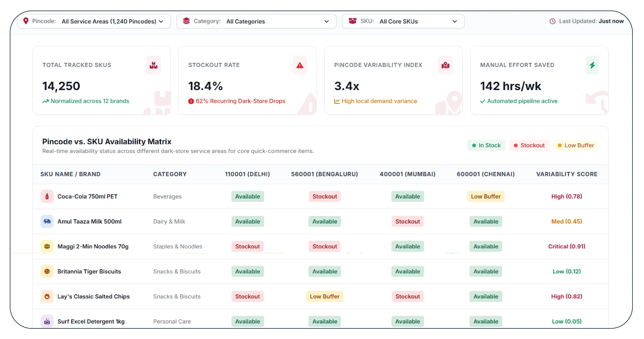This screenshot has height=339, width=644.
Task: Click the 'Low (0.05)' variability score
Action: (x=567, y=321)
